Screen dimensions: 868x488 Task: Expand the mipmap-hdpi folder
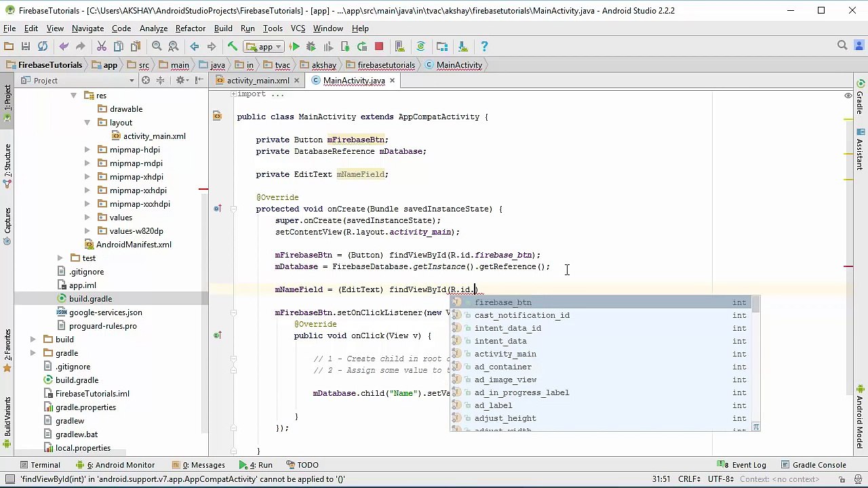87,150
